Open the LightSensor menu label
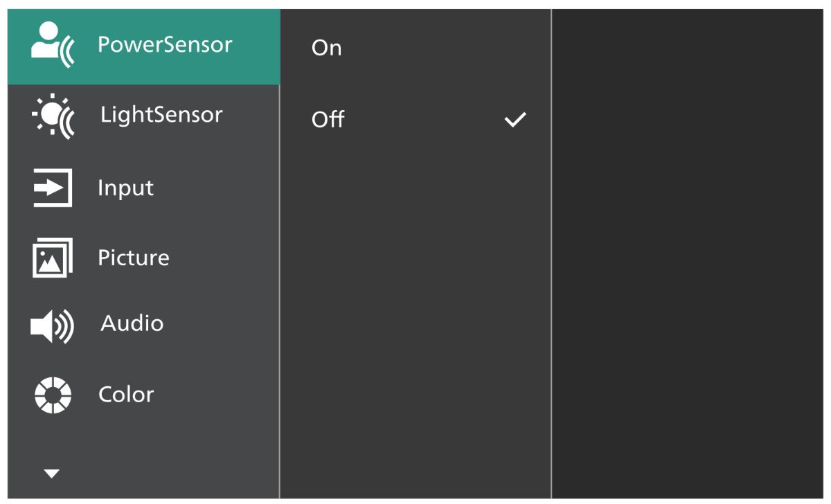The height and width of the screenshot is (504, 831). [161, 114]
